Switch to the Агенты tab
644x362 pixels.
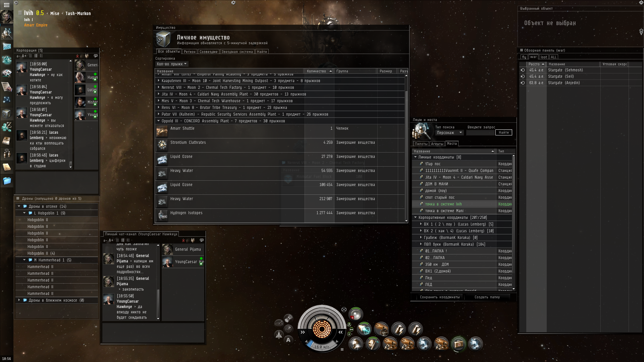437,144
